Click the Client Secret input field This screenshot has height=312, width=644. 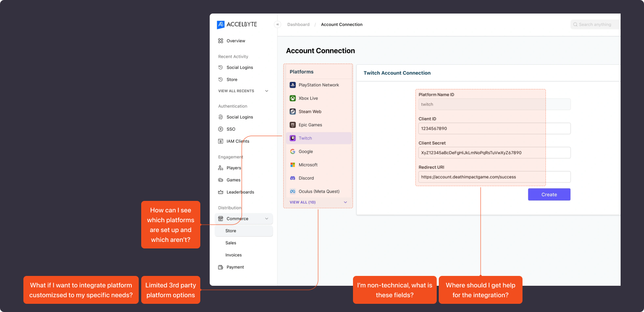pyautogui.click(x=494, y=153)
